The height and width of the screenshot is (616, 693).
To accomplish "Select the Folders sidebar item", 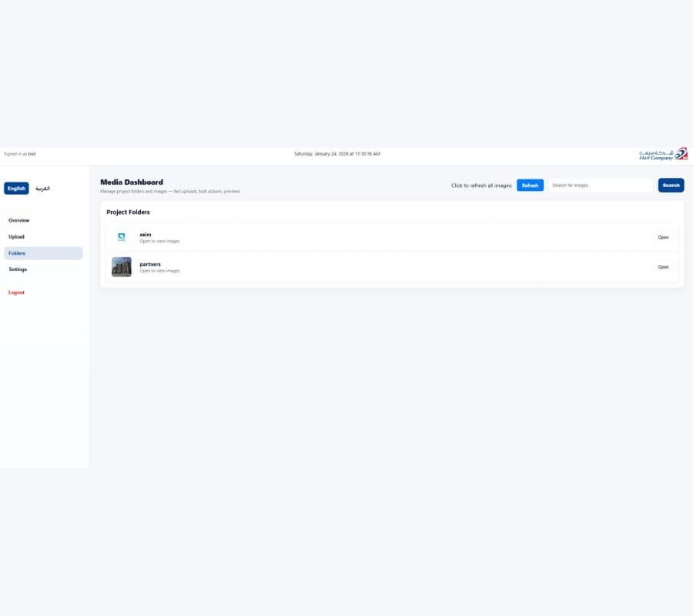I will [17, 253].
